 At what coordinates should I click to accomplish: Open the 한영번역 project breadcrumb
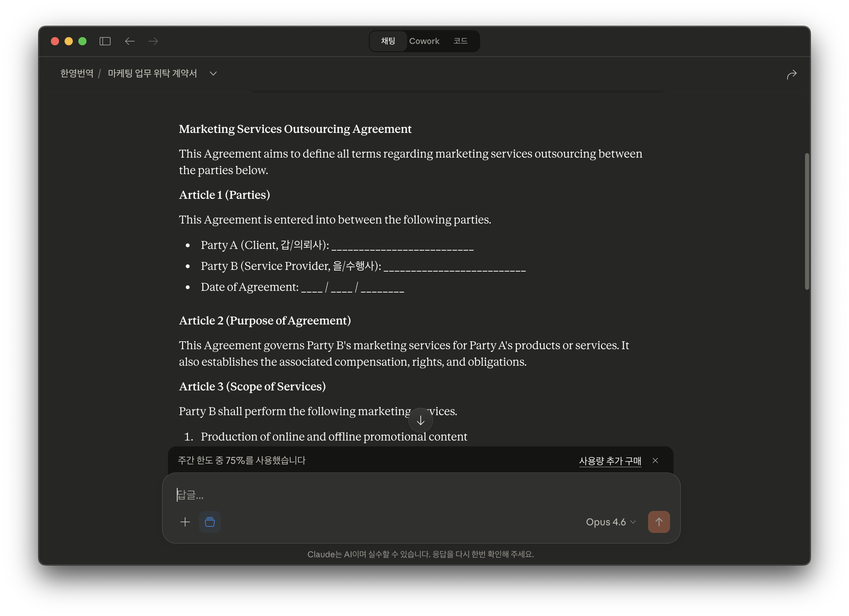click(77, 73)
